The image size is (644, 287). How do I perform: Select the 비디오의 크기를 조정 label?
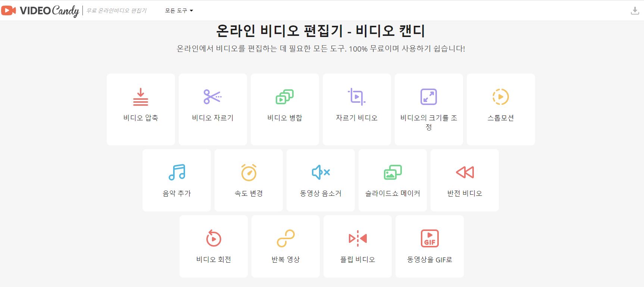pyautogui.click(x=429, y=122)
